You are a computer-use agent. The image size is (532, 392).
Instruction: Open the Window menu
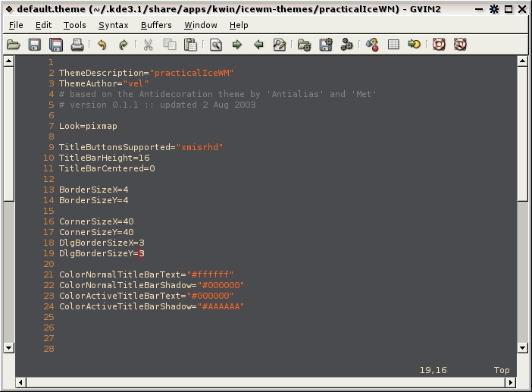(x=201, y=25)
